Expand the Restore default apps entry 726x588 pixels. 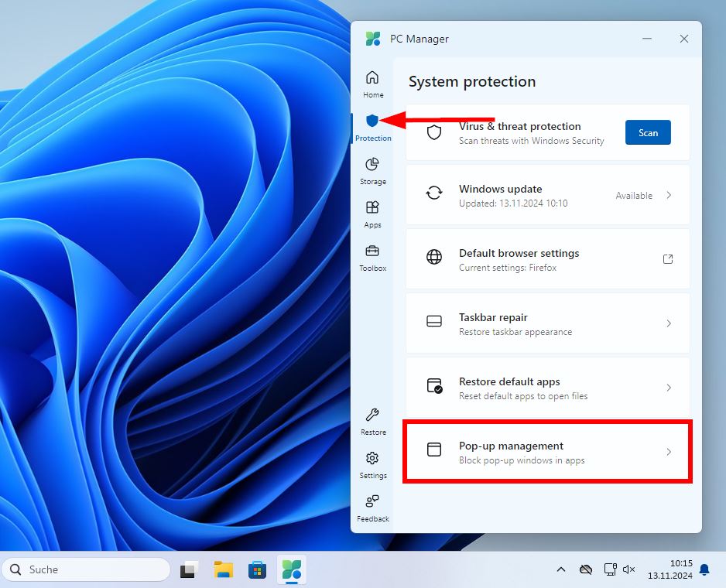(x=669, y=388)
